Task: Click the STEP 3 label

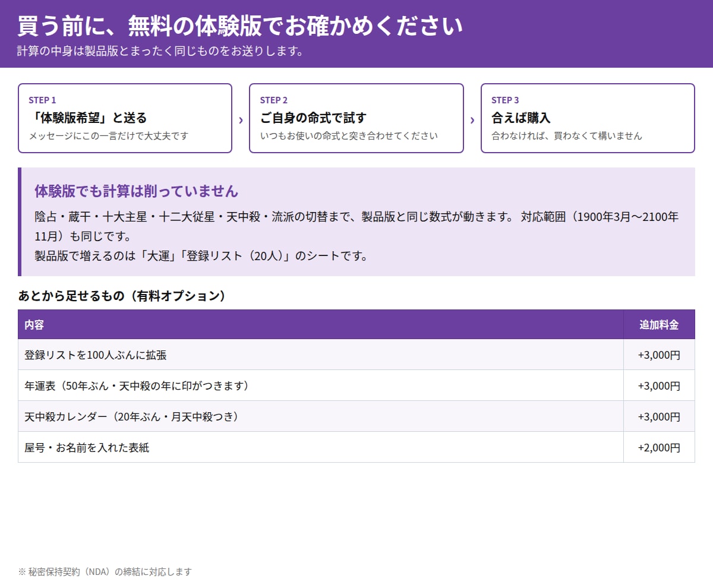Action: 505,100
